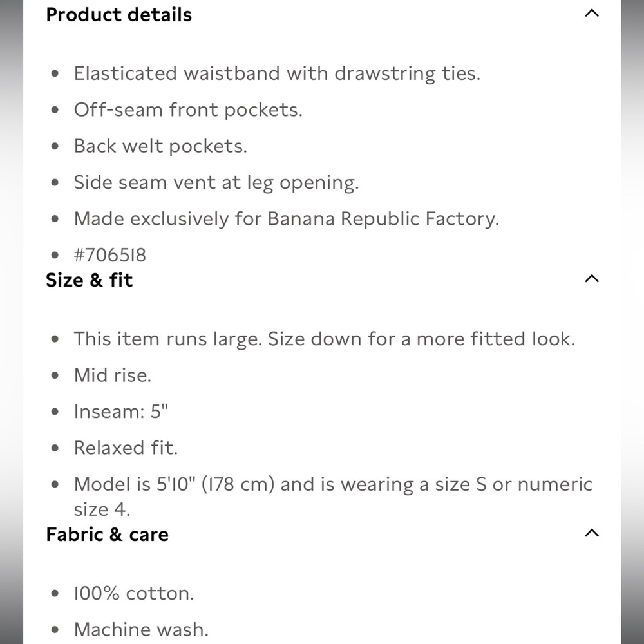Click the 100% cotton fabric line

(134, 594)
